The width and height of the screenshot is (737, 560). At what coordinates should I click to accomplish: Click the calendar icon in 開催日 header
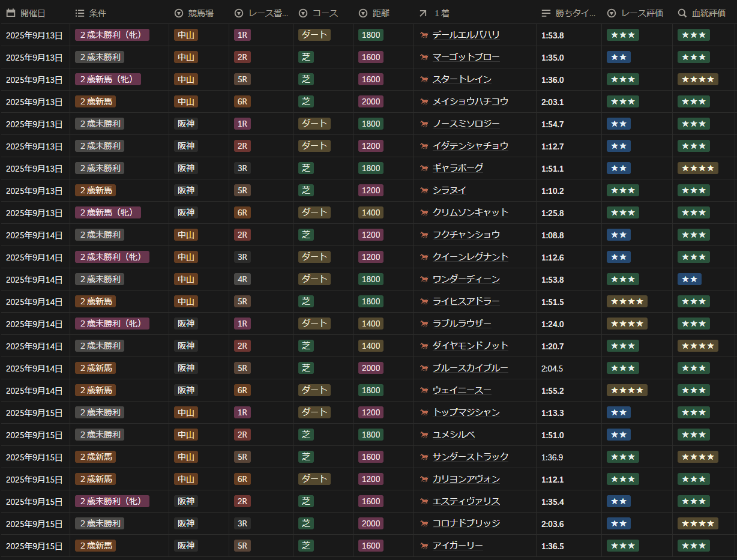click(11, 13)
